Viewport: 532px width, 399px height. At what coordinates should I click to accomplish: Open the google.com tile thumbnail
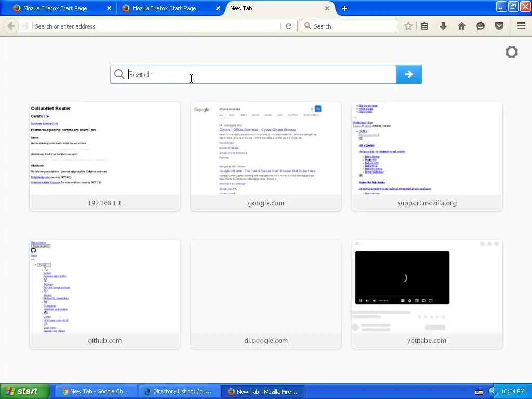point(266,148)
